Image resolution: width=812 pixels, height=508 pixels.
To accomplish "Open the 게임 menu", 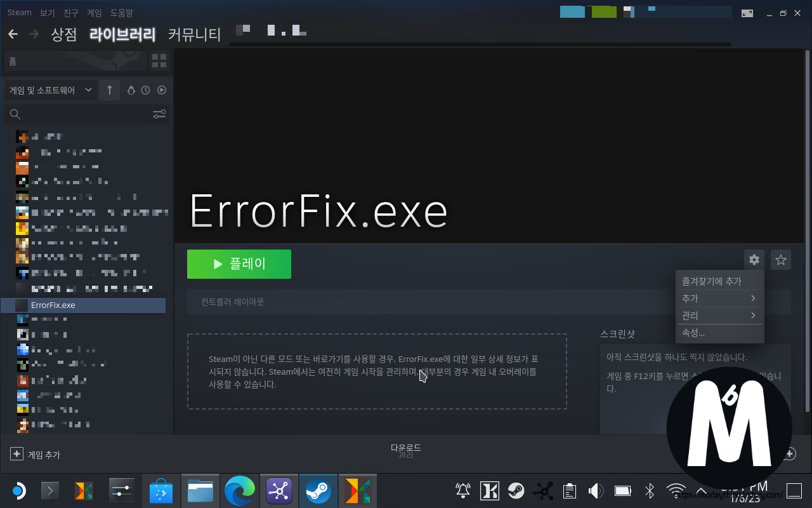I will coord(95,13).
